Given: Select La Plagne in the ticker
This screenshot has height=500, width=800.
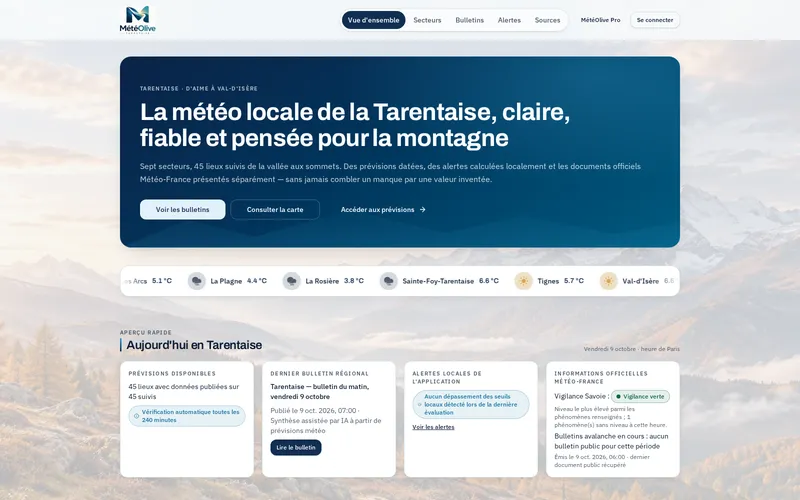Looking at the screenshot, I should coord(226,281).
